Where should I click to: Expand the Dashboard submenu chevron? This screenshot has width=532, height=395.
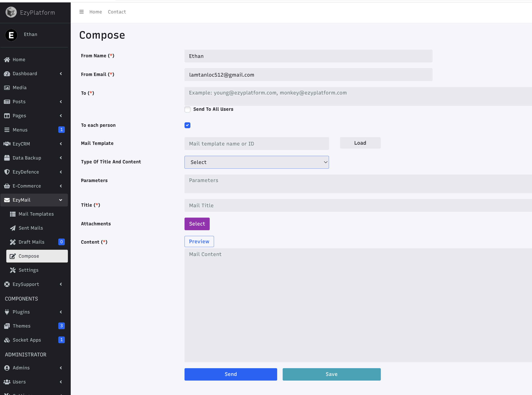[61, 74]
